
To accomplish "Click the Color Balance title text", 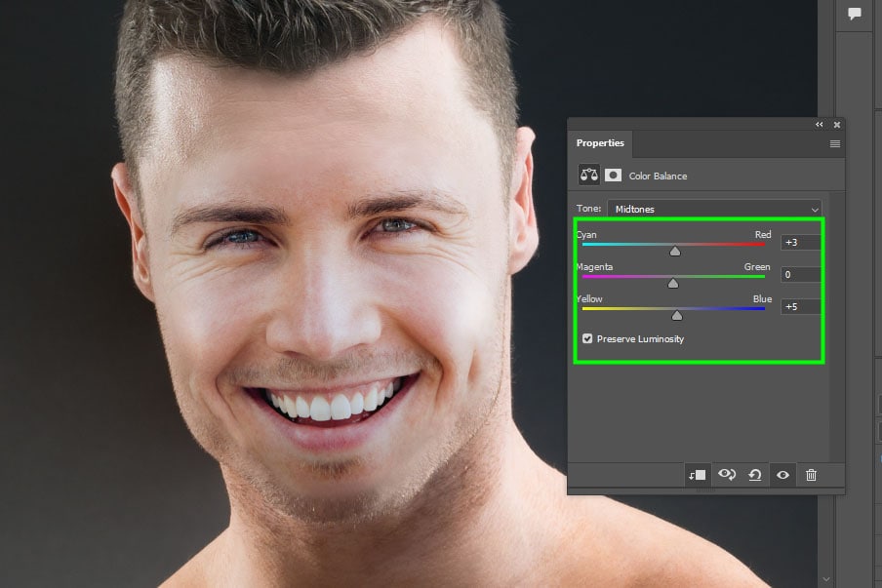I will point(658,176).
